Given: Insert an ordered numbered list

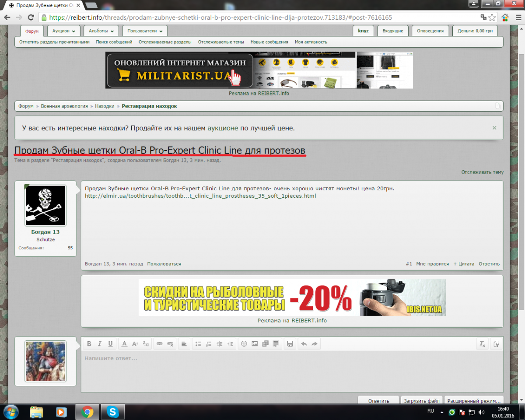Looking at the screenshot, I should click(209, 344).
